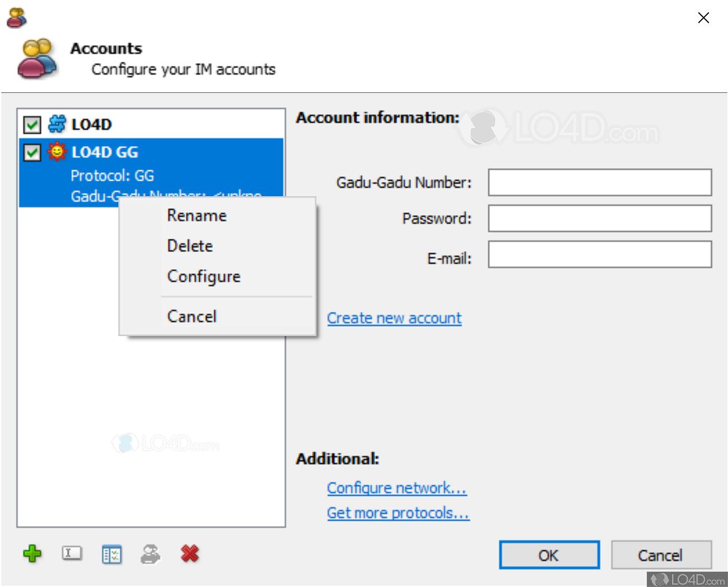Click the blue puzzle icon beside LO4D

point(57,124)
